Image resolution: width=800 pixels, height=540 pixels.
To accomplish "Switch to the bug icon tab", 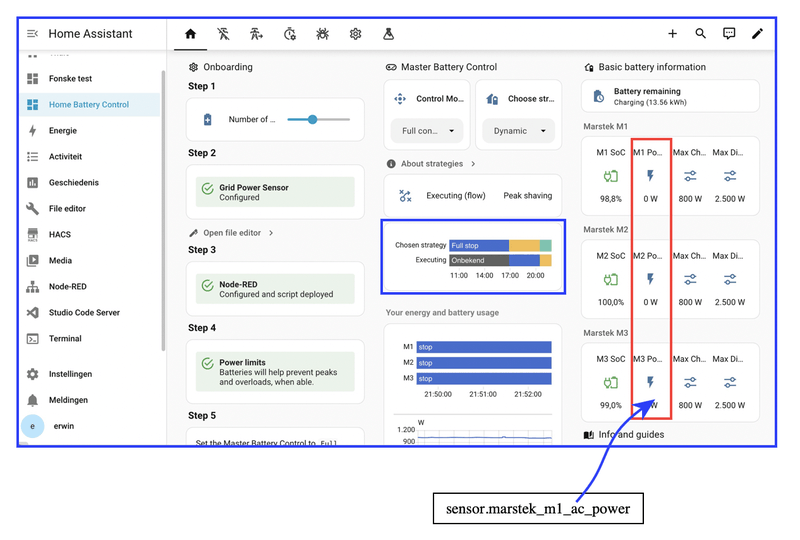I will pyautogui.click(x=322, y=34).
